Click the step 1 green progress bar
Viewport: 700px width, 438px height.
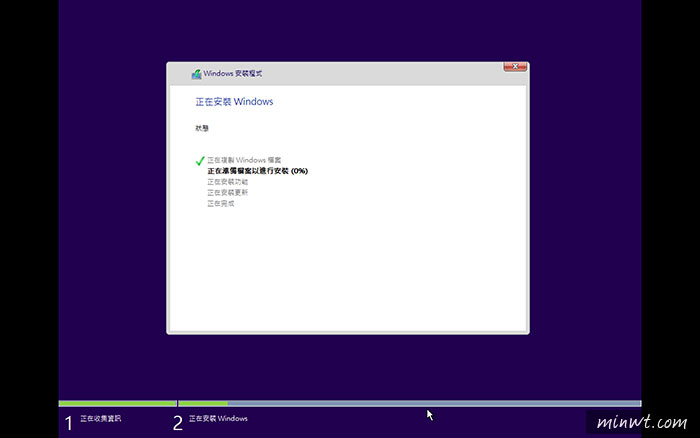pos(117,404)
